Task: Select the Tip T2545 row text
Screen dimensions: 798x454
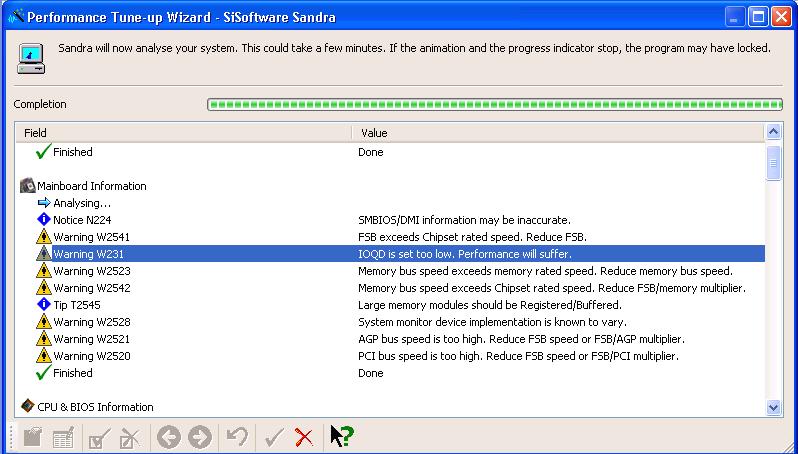Action: click(77, 305)
